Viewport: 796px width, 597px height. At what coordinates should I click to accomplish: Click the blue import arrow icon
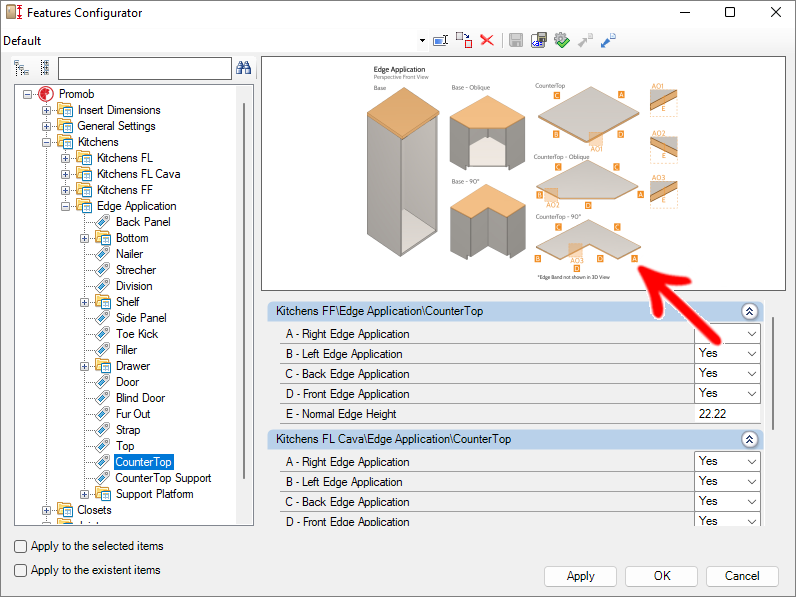[608, 41]
